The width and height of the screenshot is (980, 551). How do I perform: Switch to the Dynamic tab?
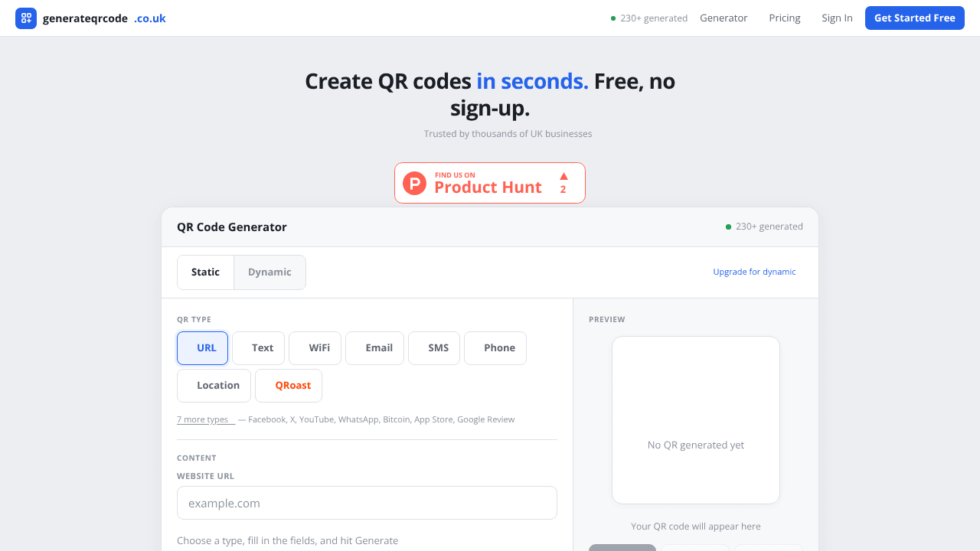269,272
